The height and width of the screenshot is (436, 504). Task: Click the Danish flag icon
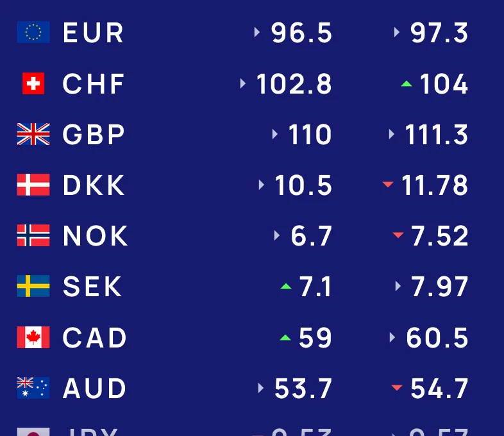tap(33, 185)
